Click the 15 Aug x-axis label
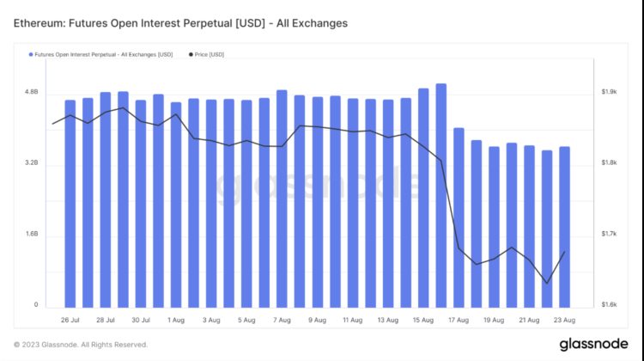 coord(423,320)
